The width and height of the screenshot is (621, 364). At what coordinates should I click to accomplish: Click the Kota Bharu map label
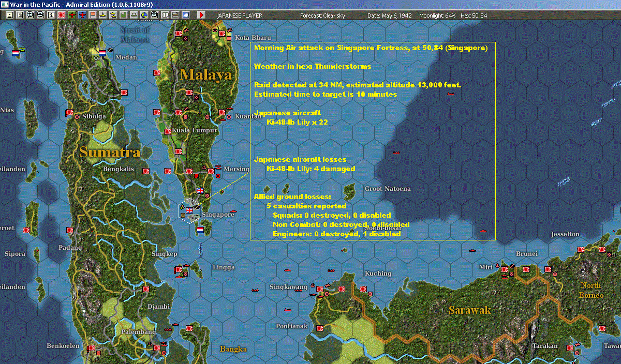pyautogui.click(x=253, y=38)
